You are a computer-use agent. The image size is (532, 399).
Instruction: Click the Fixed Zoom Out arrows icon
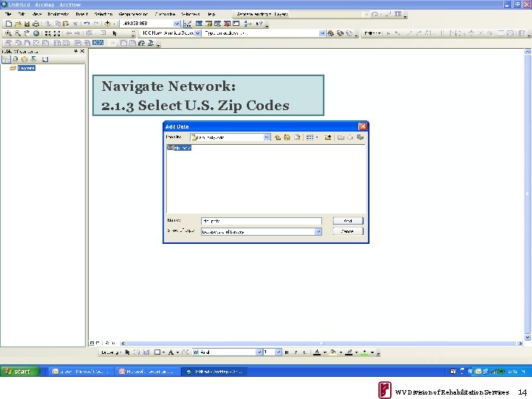(x=57, y=33)
